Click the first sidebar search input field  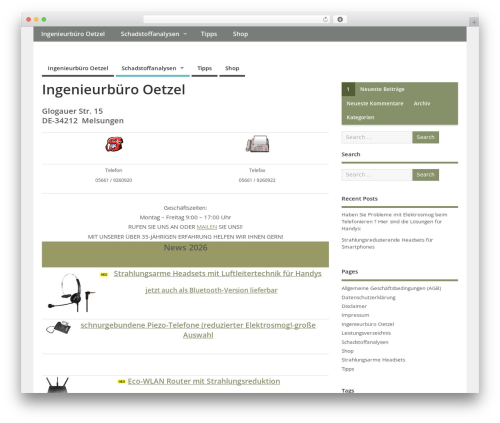tap(376, 137)
